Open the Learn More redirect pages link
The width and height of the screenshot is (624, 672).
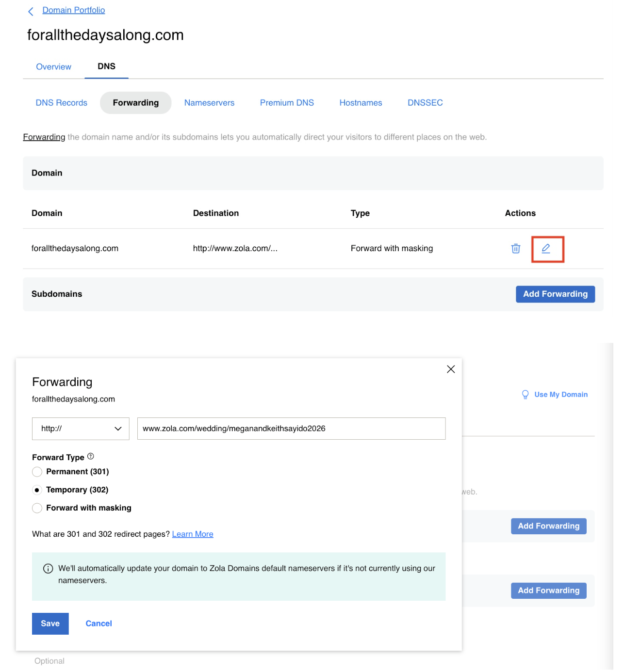tap(192, 534)
